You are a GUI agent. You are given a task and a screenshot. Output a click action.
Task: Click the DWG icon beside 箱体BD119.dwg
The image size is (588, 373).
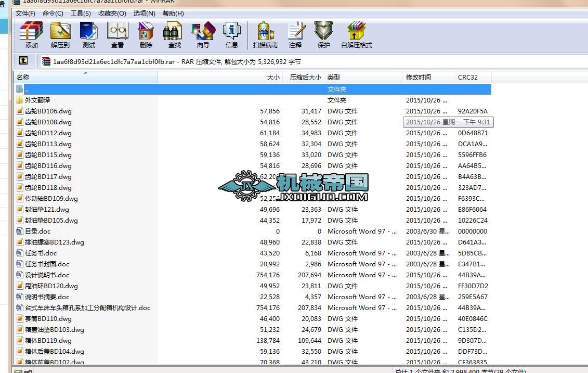[x=20, y=340]
